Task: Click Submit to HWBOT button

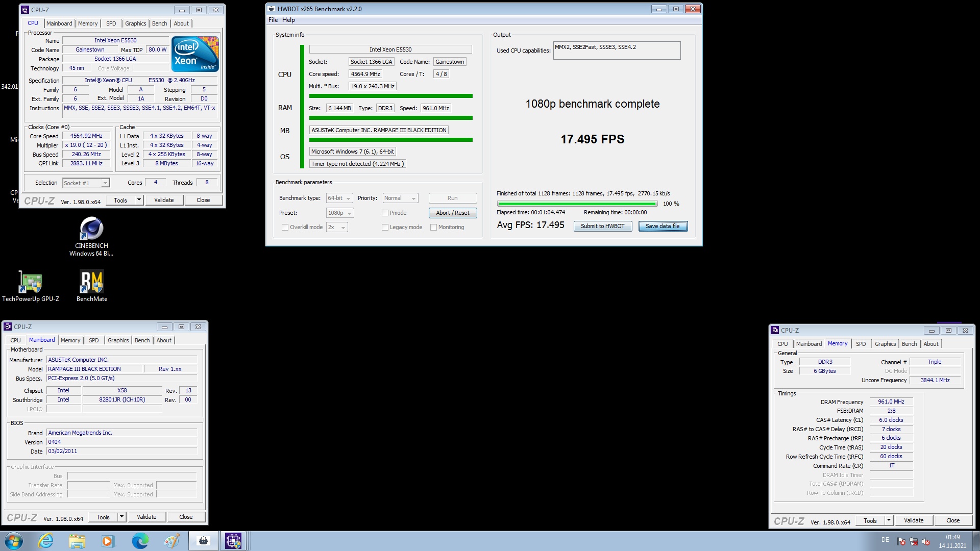Action: point(602,226)
